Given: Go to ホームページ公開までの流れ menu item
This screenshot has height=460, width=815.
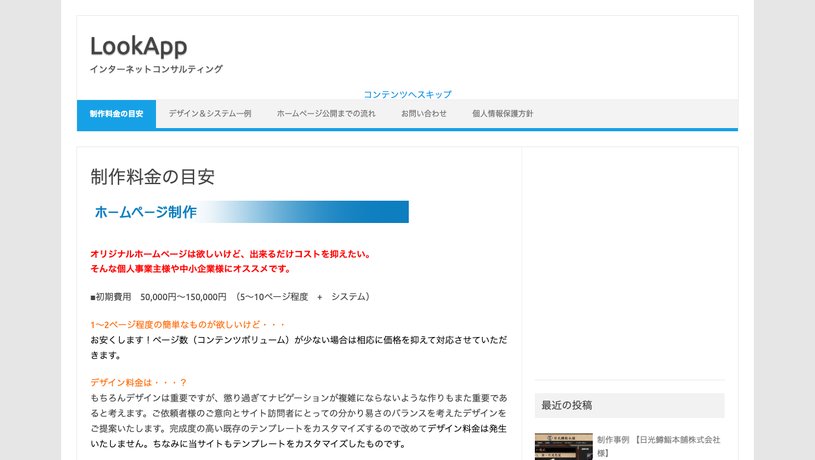Looking at the screenshot, I should coord(326,114).
